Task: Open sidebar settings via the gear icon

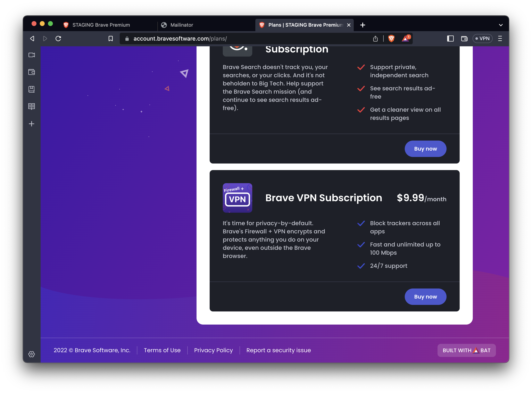Action: click(x=32, y=354)
